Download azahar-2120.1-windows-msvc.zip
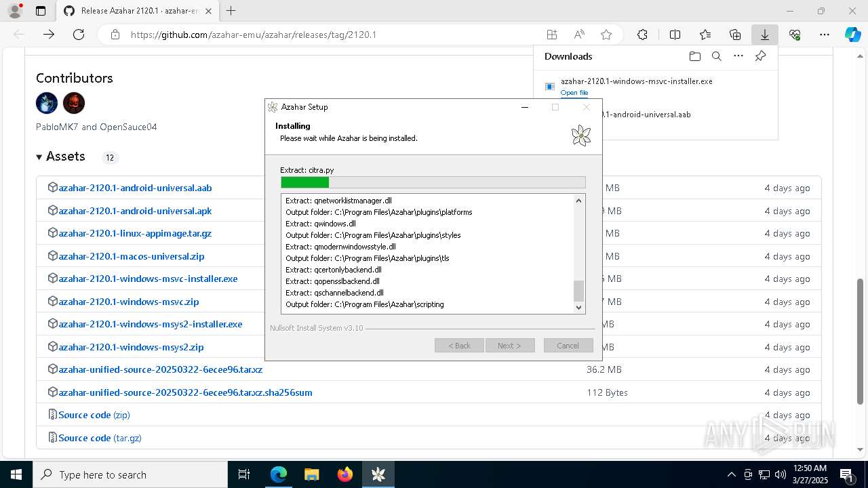The height and width of the screenshot is (488, 868). click(129, 302)
